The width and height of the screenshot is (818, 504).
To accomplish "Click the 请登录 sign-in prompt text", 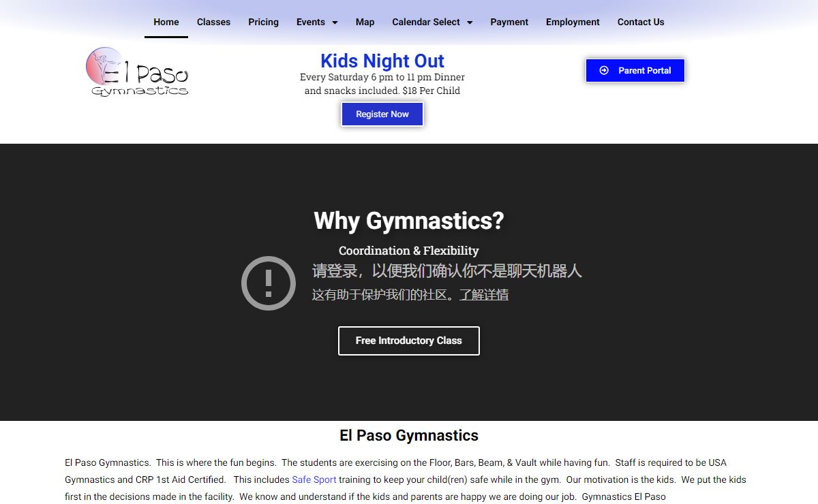I will click(x=447, y=270).
